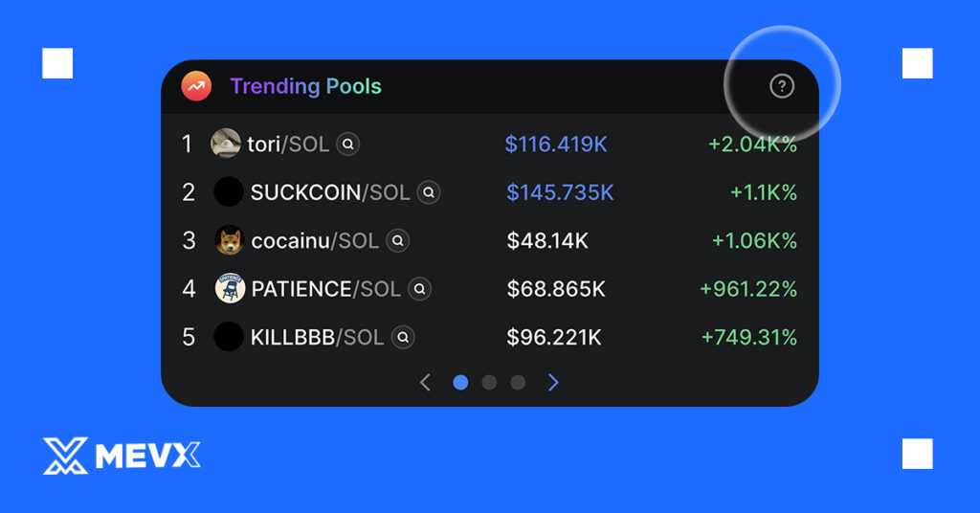Image resolution: width=980 pixels, height=513 pixels.
Task: Select the first blue pagination dot
Action: [460, 383]
